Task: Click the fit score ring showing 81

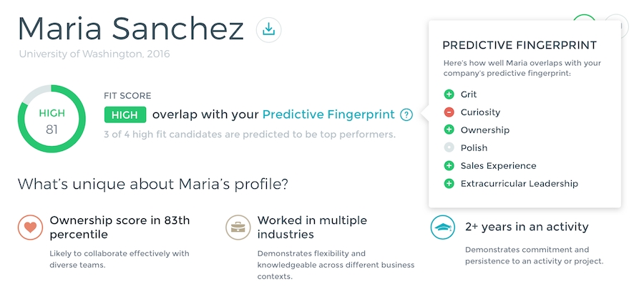Action: tap(52, 119)
